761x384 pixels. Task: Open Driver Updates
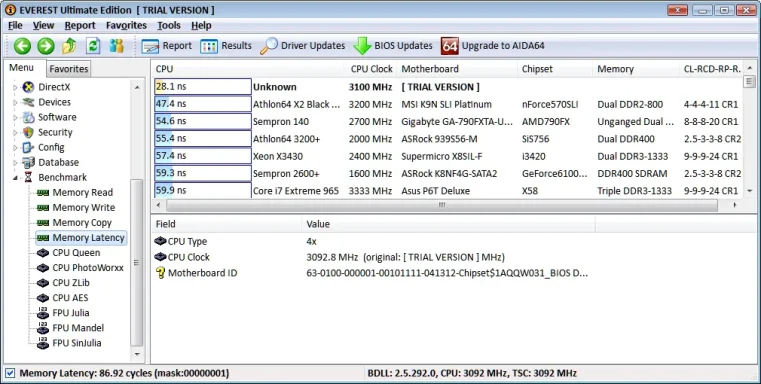(x=302, y=46)
